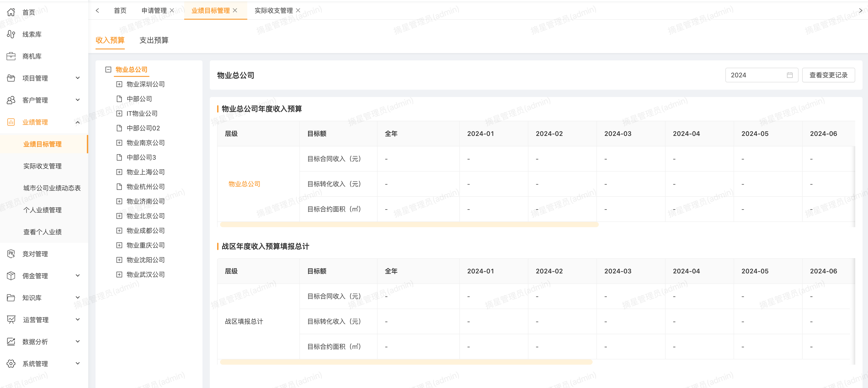Click the 竞对管理 PK icon
The image size is (868, 388).
pyautogui.click(x=11, y=254)
